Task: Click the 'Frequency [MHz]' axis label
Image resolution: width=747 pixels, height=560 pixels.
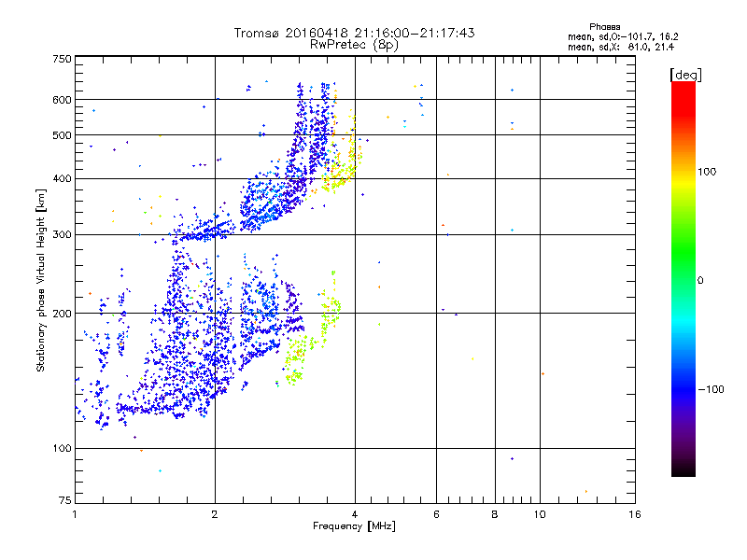Action: (354, 526)
